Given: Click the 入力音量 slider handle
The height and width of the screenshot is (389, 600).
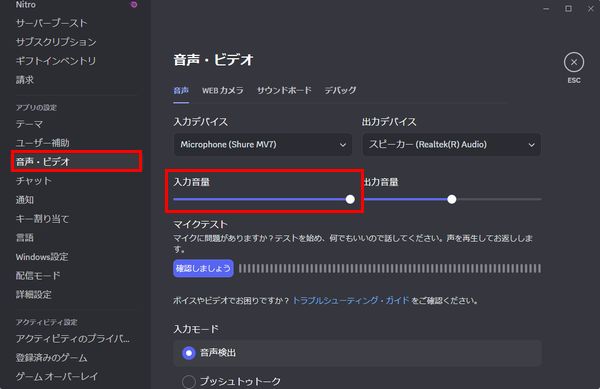Looking at the screenshot, I should tap(350, 199).
